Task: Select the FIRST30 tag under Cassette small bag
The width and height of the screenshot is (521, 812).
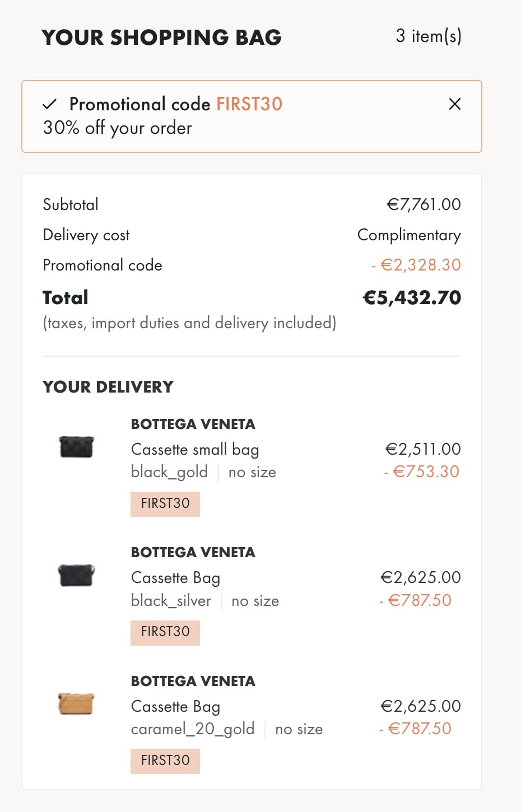Action: coord(165,503)
